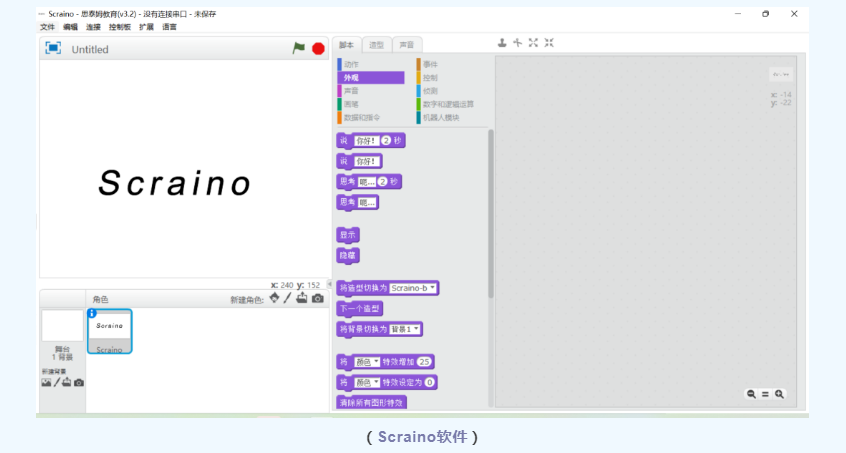The width and height of the screenshot is (846, 453).
Task: Zoom out the scripts area
Action: pyautogui.click(x=751, y=394)
